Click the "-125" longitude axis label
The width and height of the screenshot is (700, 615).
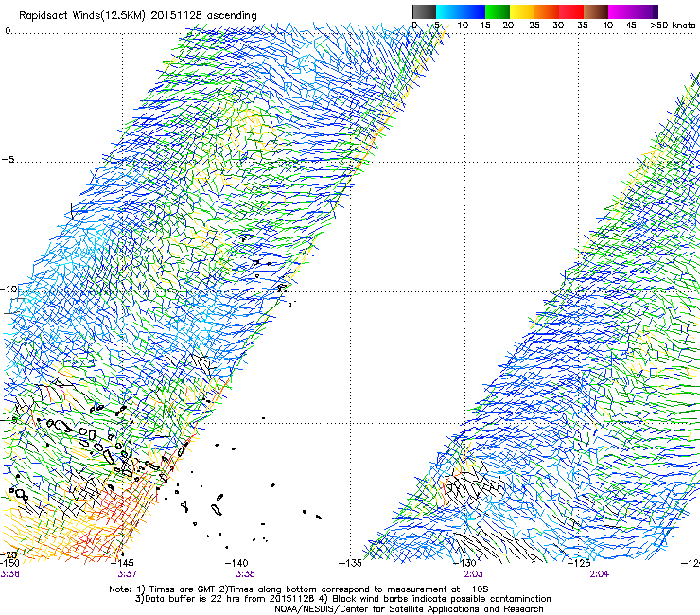pos(579,563)
